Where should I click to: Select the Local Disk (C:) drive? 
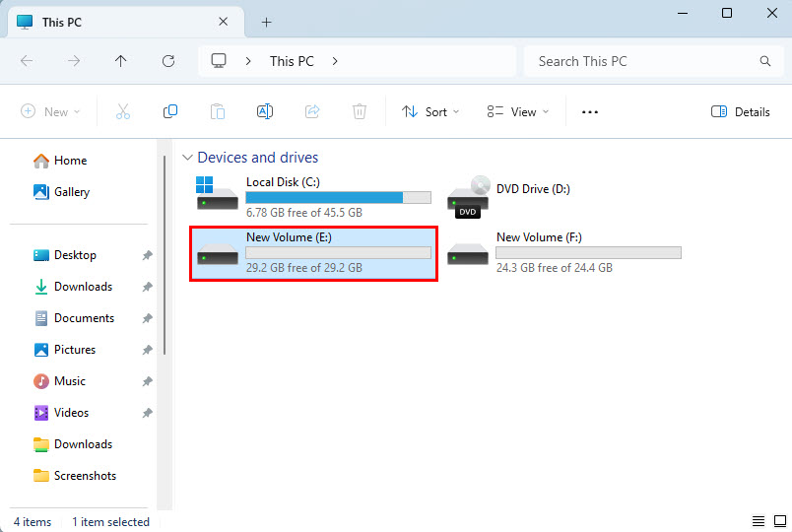313,196
